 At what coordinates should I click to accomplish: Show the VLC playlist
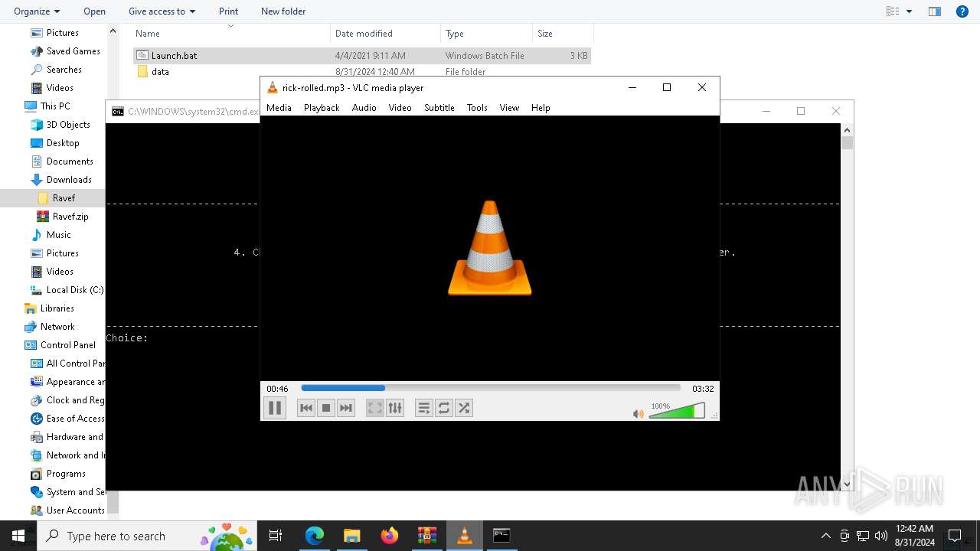424,408
